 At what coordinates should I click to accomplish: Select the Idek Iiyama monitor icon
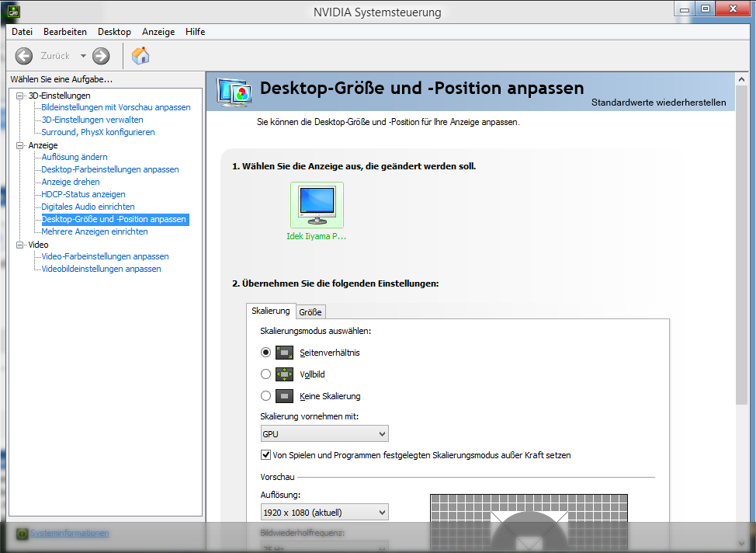pos(317,205)
